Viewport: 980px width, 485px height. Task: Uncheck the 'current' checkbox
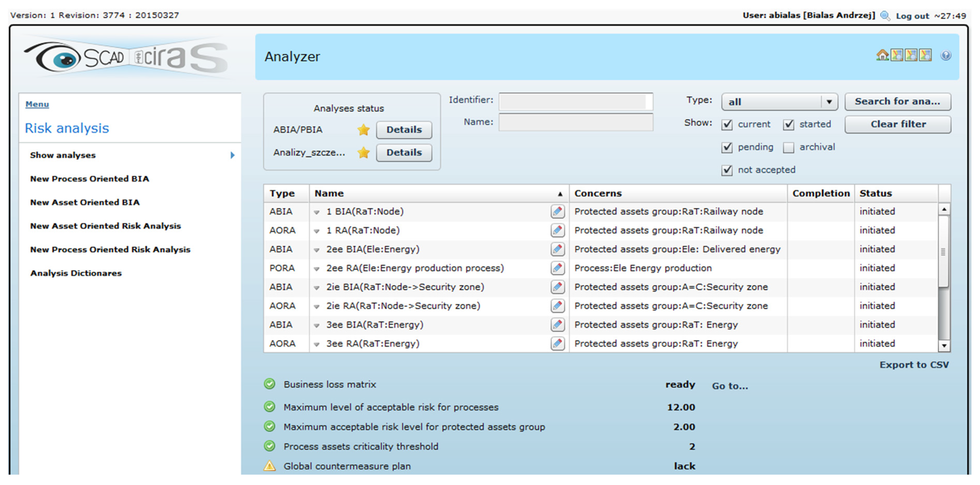click(x=727, y=125)
